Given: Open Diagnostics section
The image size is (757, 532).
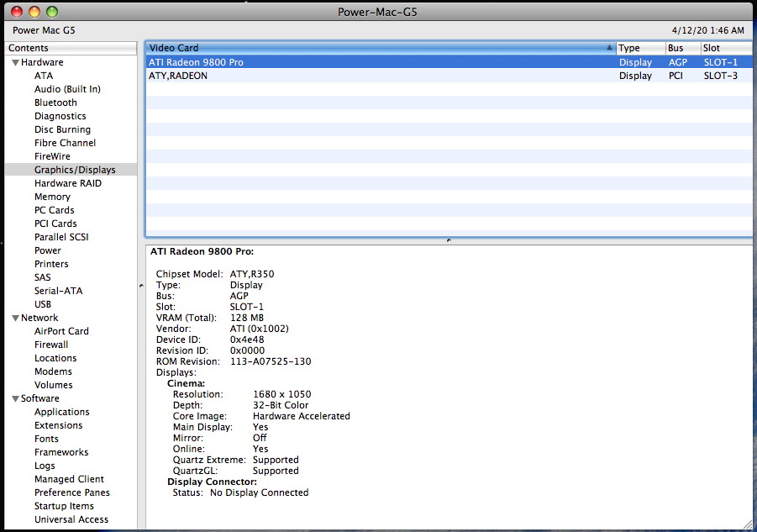Looking at the screenshot, I should (60, 116).
